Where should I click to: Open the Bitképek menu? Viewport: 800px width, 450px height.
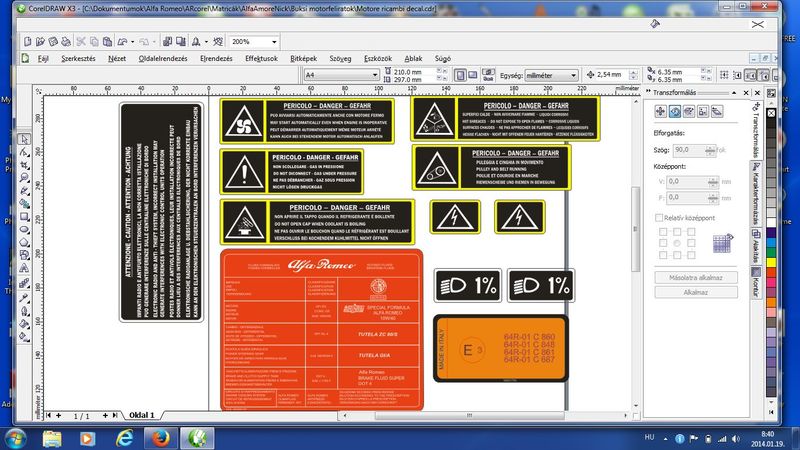[x=304, y=59]
